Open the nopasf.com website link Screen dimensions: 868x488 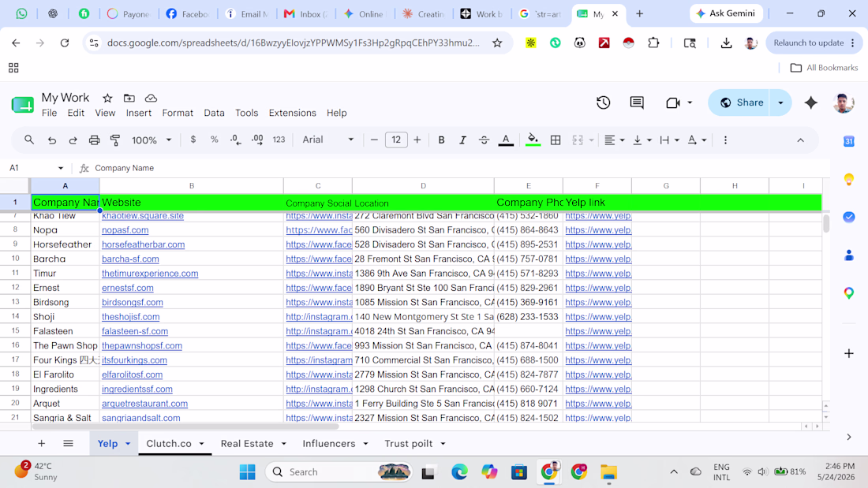pos(125,229)
